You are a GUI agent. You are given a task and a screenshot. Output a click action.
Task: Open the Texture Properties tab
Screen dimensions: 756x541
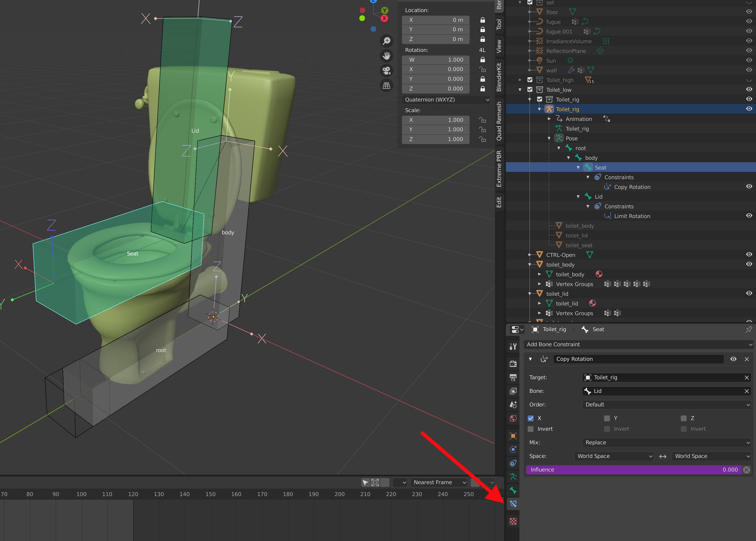(513, 521)
